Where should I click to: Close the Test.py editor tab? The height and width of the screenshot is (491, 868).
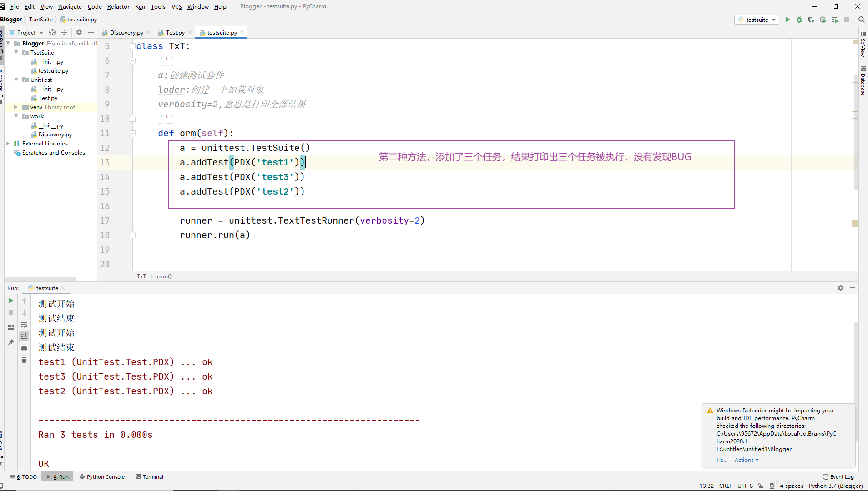pos(190,32)
